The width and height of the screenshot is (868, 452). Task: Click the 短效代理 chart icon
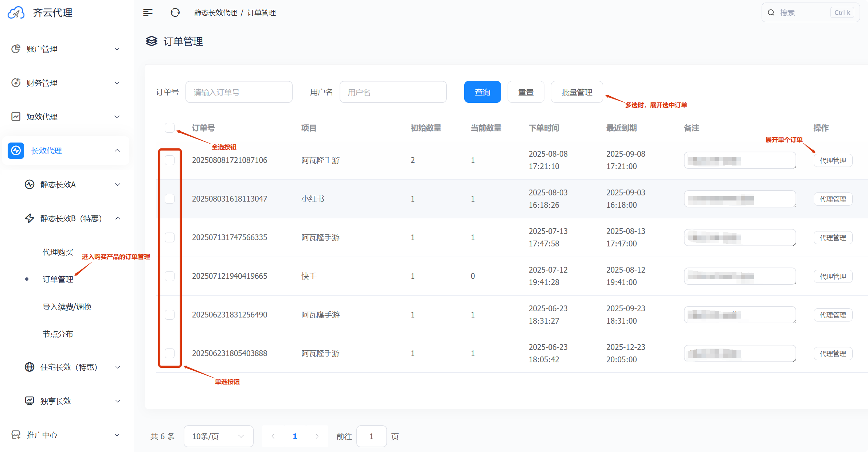[16, 117]
